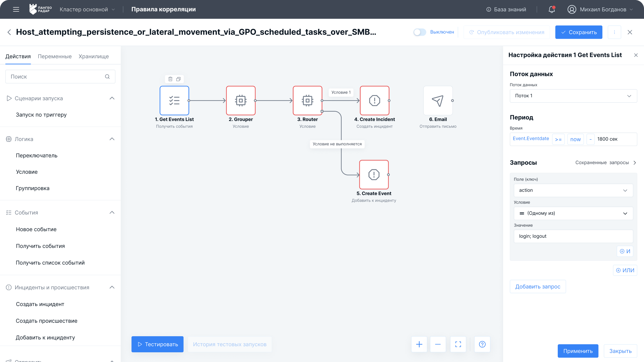The width and height of the screenshot is (644, 362).
Task: Click the ПангеоРадар logo
Action: coord(40,9)
